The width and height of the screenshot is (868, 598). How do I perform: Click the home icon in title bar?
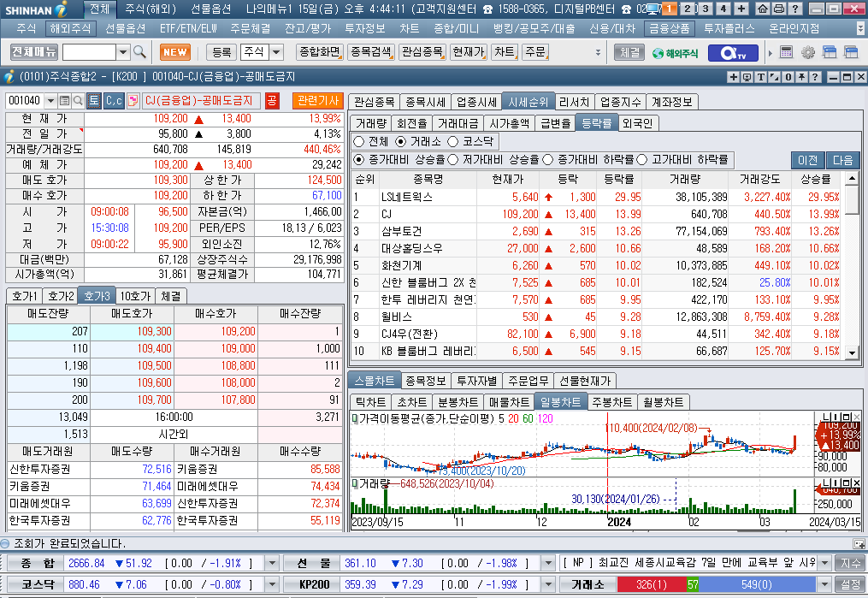point(763,9)
